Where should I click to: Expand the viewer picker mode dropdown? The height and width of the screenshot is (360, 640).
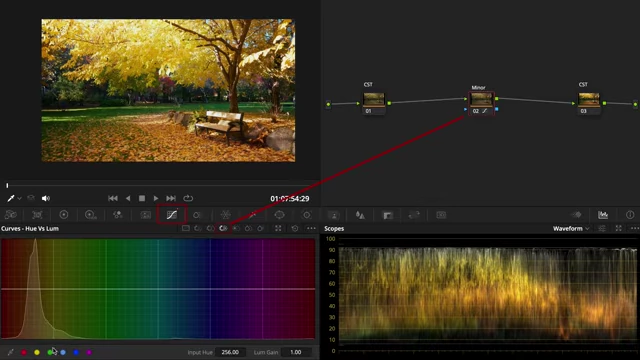coord(19,198)
